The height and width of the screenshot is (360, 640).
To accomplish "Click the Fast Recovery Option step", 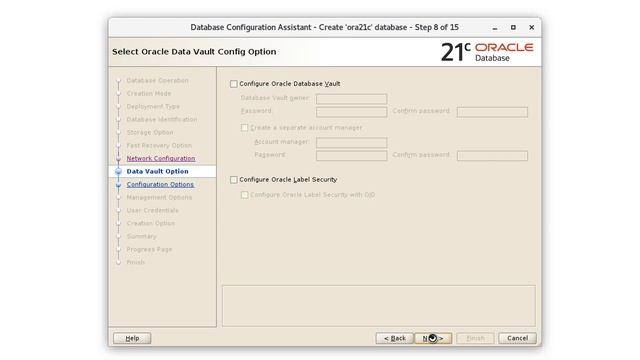I will point(159,146).
